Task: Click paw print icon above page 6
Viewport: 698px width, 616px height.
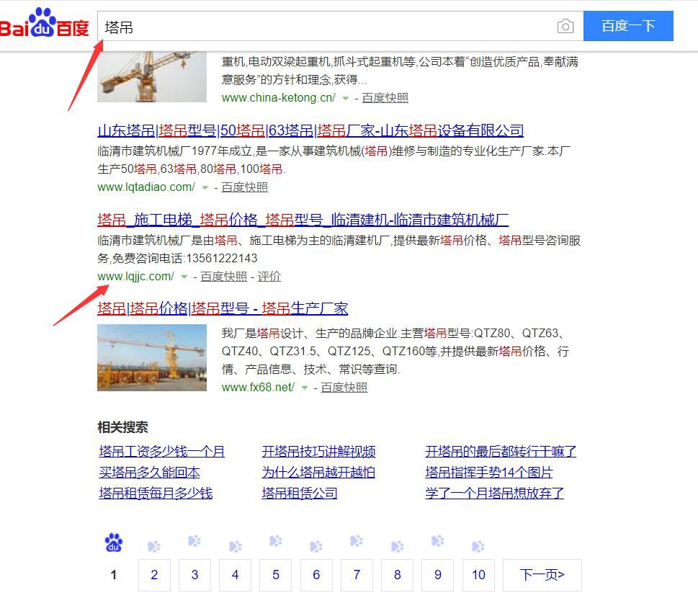Action: pos(316,547)
